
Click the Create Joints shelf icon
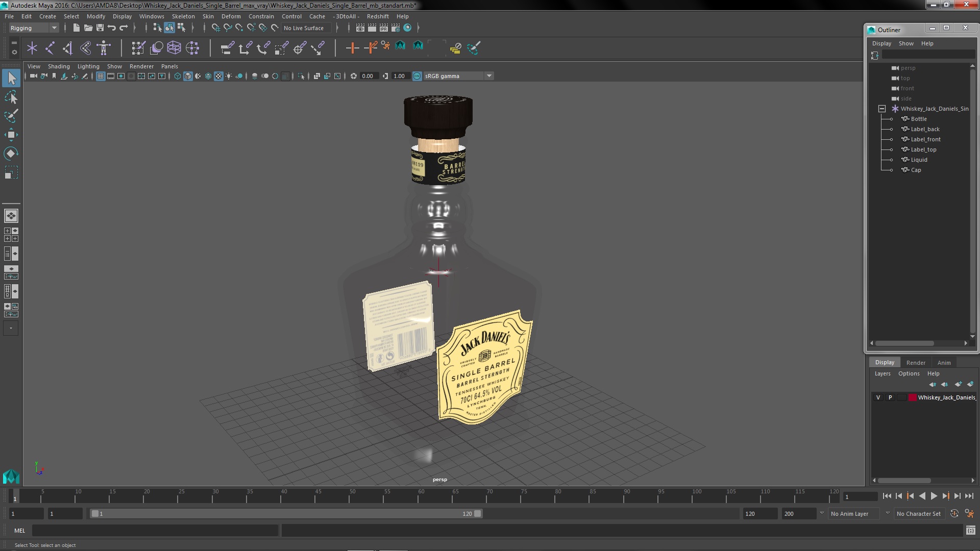pos(50,48)
